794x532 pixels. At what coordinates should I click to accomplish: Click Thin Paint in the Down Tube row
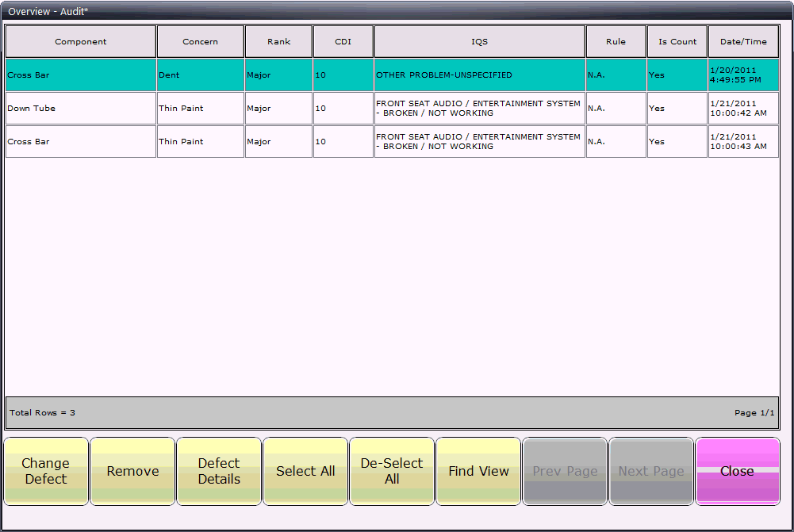(x=201, y=109)
